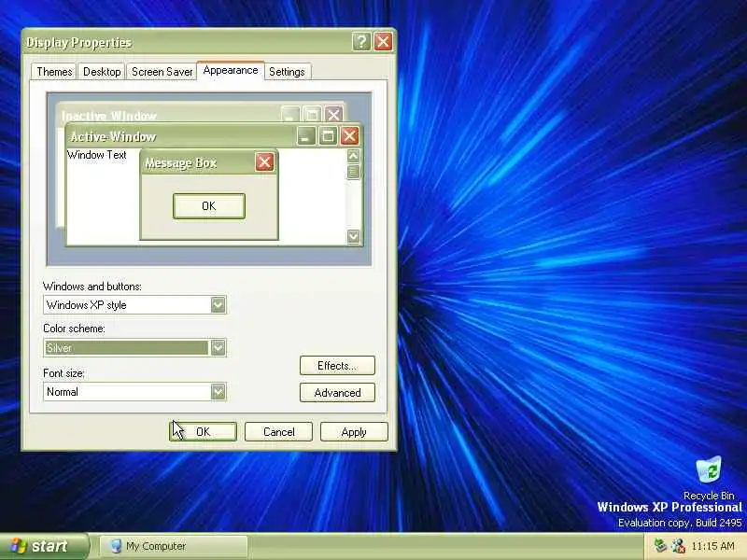Click the Apply button
Image resolution: width=747 pixels, height=560 pixels.
click(354, 432)
